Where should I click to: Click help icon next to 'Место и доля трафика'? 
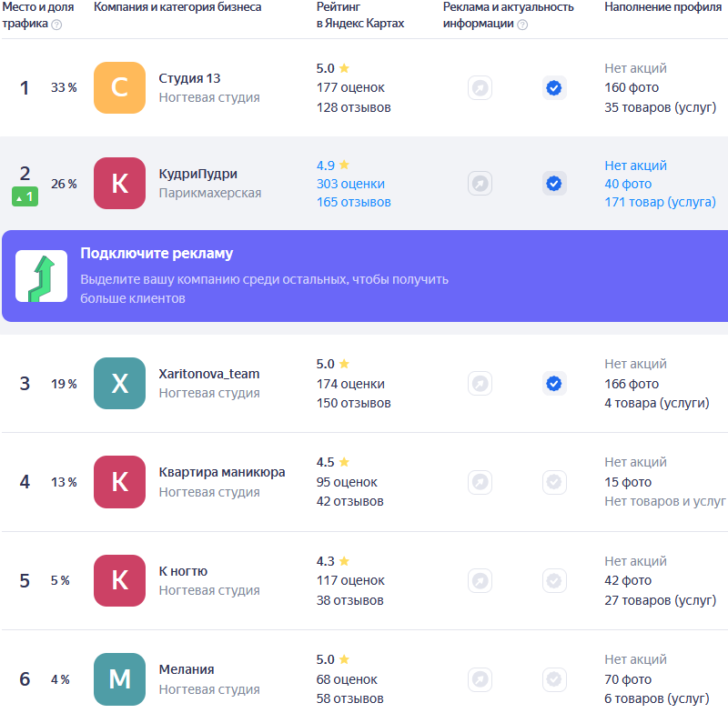tap(56, 25)
